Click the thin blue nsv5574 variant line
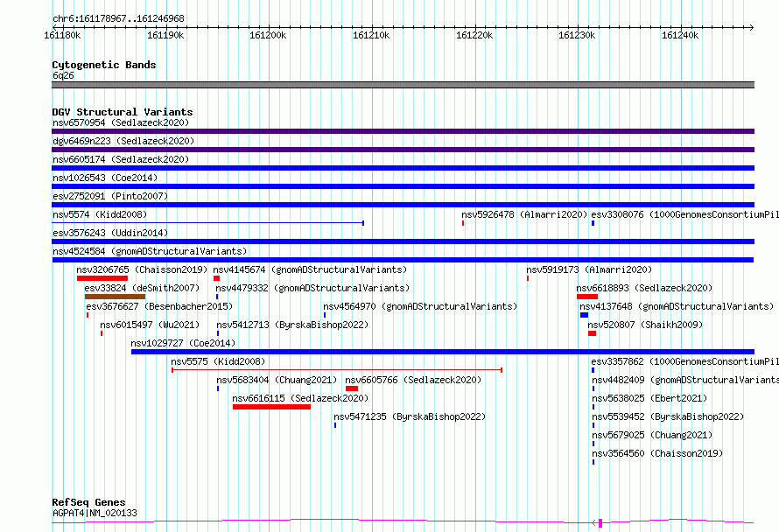This screenshot has height=532, width=779. pyautogui.click(x=208, y=223)
